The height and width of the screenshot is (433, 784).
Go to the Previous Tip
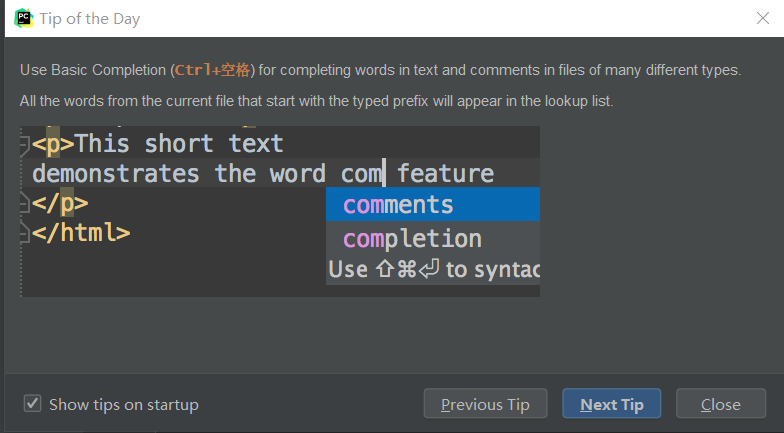(x=485, y=404)
